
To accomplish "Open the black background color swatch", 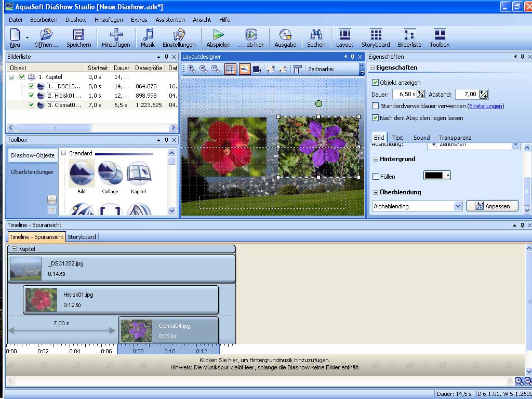I will tap(434, 176).
